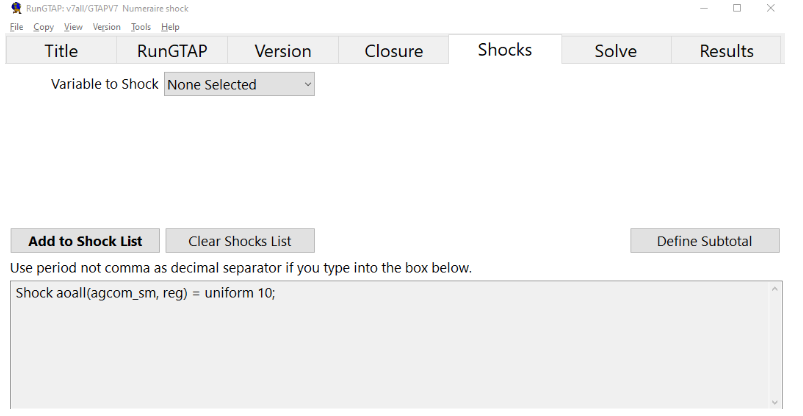Click Clear Shocks List button
The height and width of the screenshot is (416, 803).
(240, 241)
